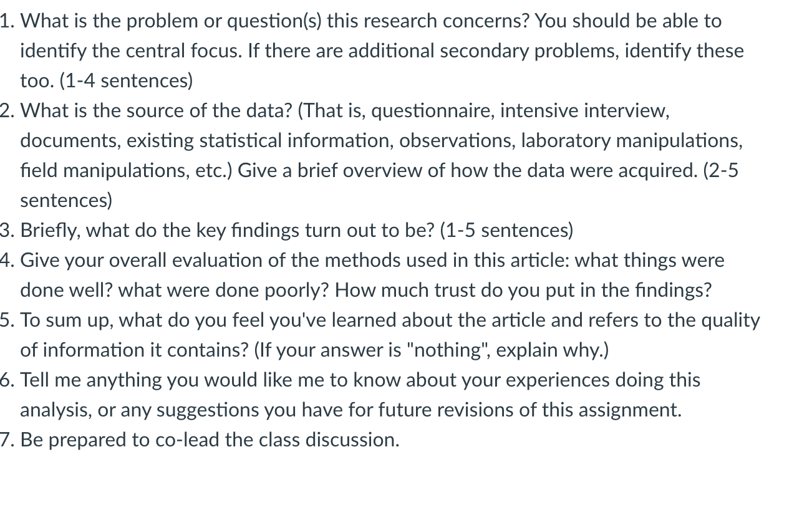Click list item 4 about overall evaluation of methods
Screen dimensions: 812x505
(x=362, y=275)
